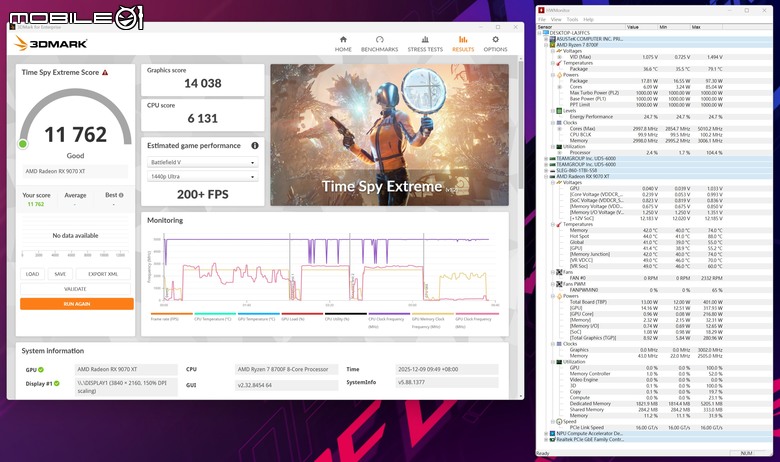
Task: Click the fan icon beside Fans
Action: pos(559,272)
